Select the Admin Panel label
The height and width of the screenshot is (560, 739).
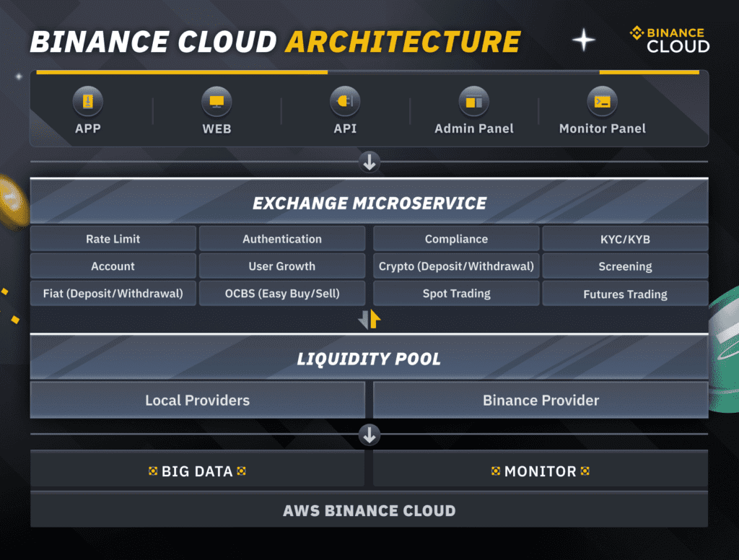click(x=473, y=128)
